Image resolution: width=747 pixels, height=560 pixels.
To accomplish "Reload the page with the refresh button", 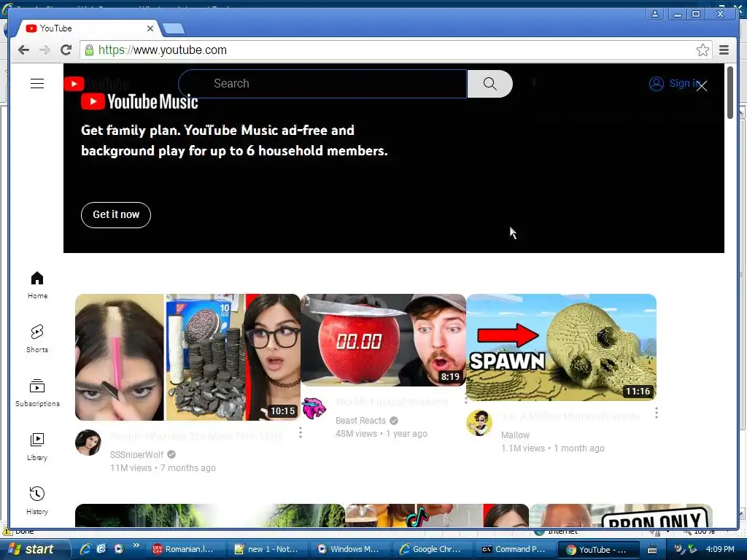I will coord(66,50).
